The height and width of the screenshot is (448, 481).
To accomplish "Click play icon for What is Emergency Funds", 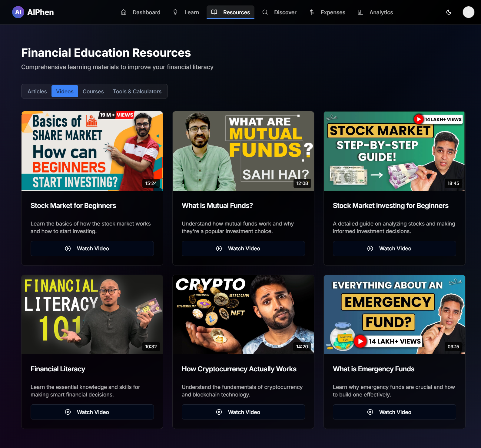I will [370, 412].
